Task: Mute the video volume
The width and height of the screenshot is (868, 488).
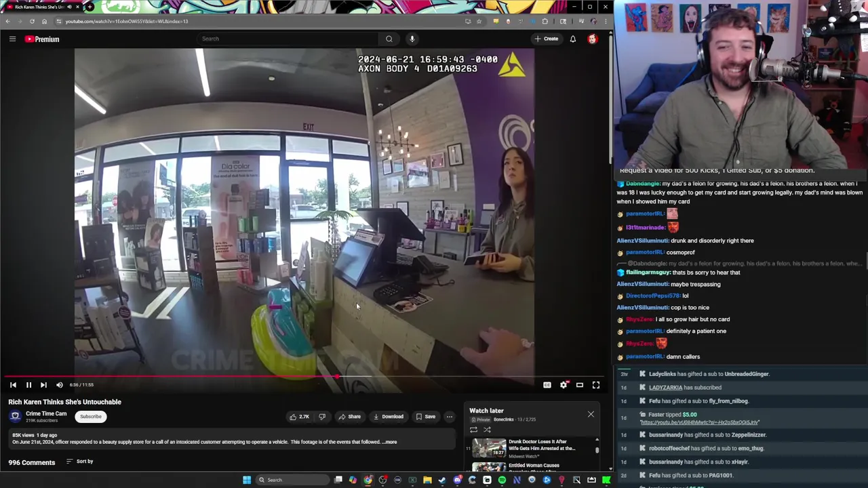Action: pyautogui.click(x=59, y=385)
